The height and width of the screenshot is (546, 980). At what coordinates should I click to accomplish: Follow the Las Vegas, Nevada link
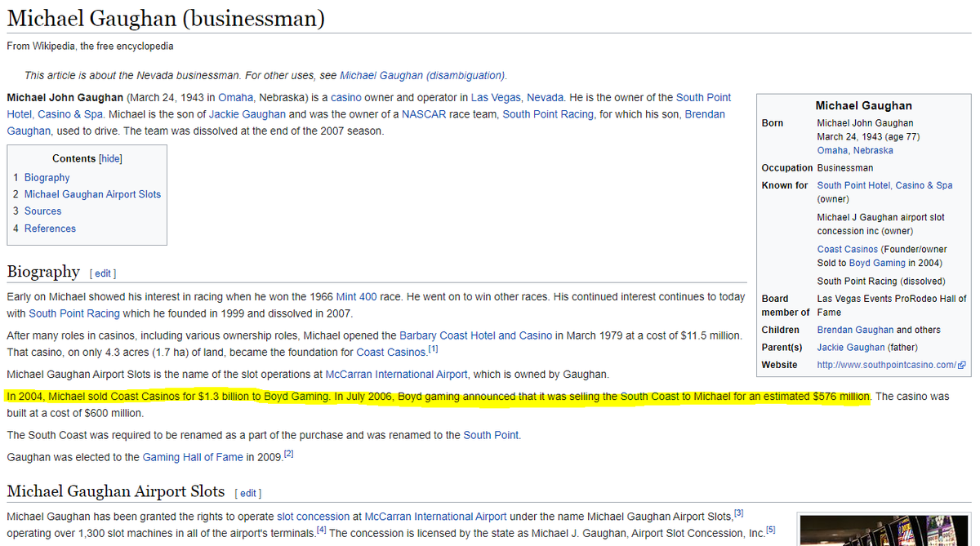coord(518,97)
